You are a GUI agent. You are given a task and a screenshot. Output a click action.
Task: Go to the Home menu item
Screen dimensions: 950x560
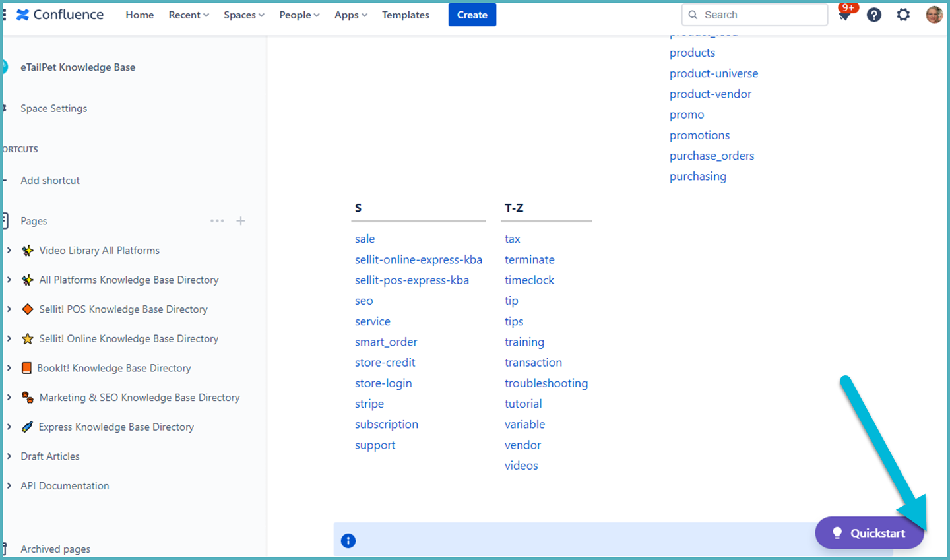click(x=140, y=15)
